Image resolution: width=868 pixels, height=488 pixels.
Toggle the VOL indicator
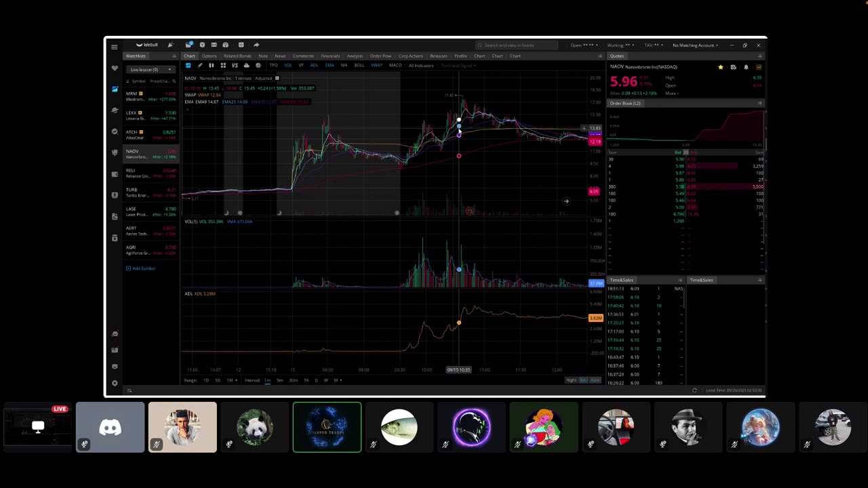[288, 65]
